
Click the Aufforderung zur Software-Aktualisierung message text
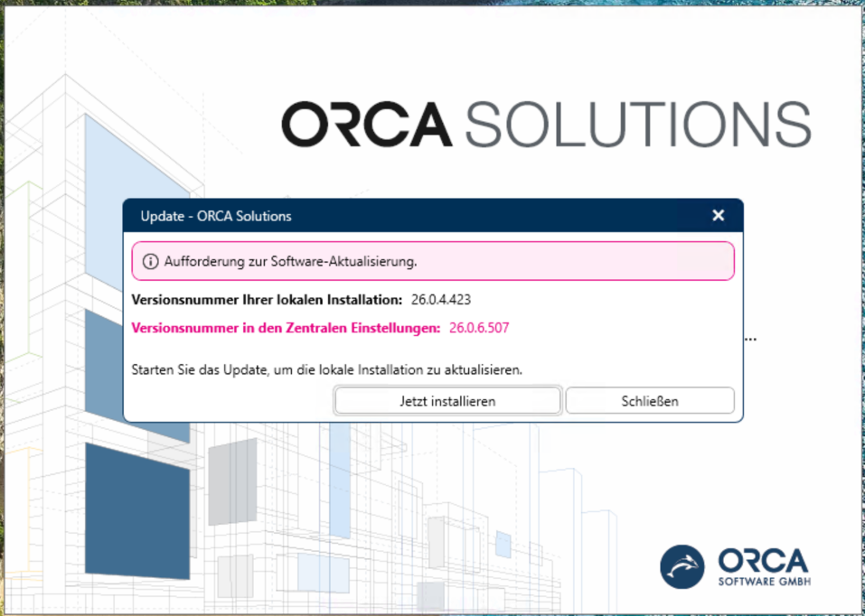pos(290,261)
